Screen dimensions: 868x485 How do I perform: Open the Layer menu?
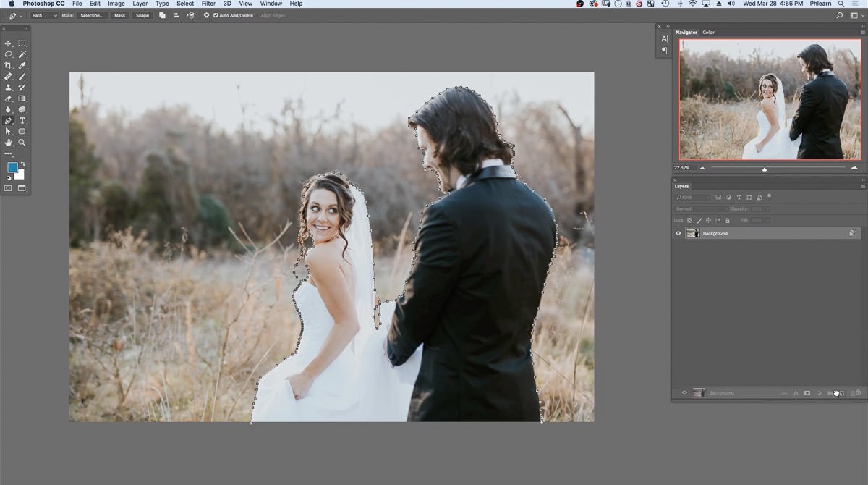coord(140,4)
